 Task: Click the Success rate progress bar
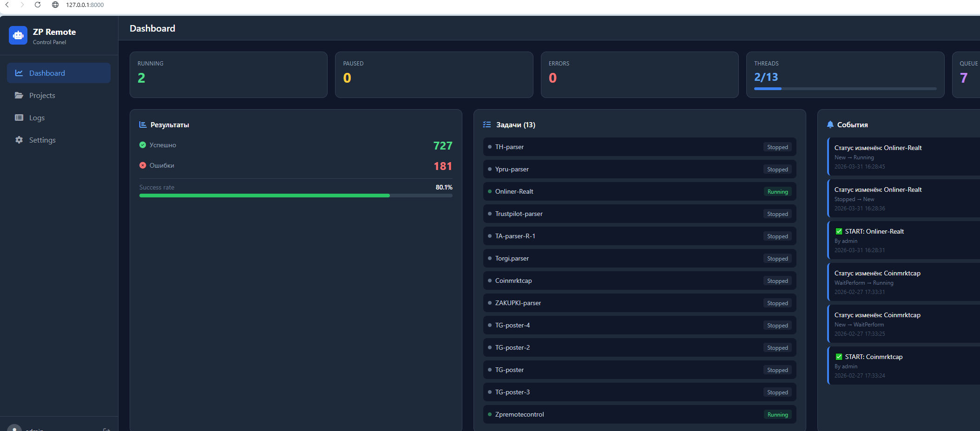[296, 196]
